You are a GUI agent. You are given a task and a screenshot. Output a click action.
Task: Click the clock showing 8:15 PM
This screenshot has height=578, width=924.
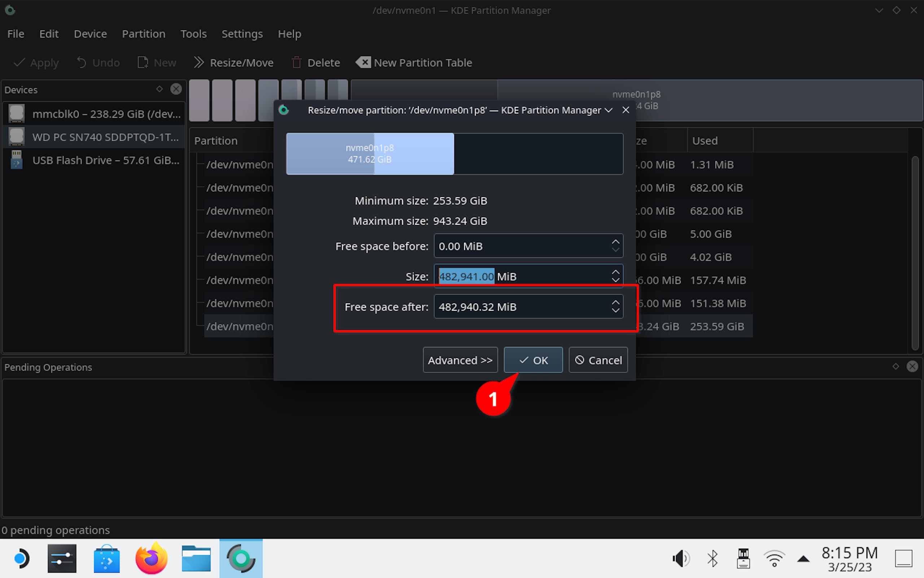click(850, 558)
